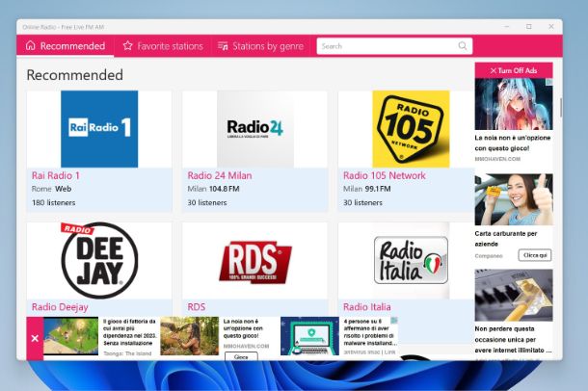This screenshot has height=391, width=588.
Task: Turn Off Ads button
Action: [514, 70]
